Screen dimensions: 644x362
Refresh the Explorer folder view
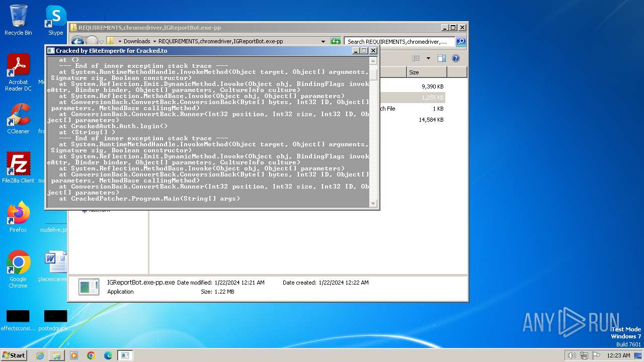coord(336,41)
